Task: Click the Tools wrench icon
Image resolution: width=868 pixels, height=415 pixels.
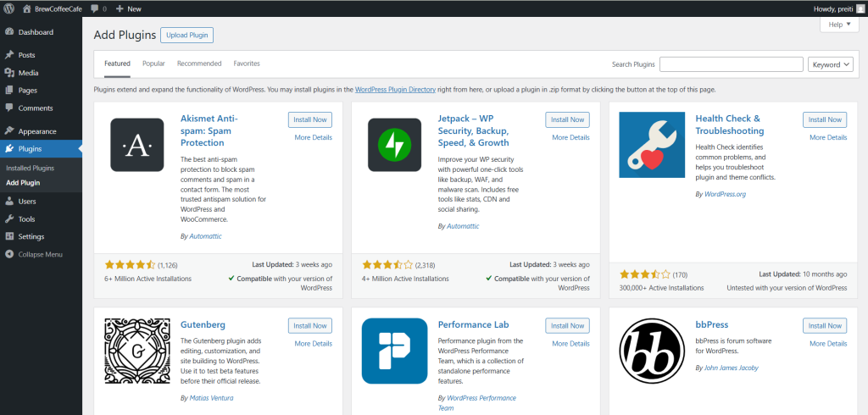Action: (x=8, y=219)
